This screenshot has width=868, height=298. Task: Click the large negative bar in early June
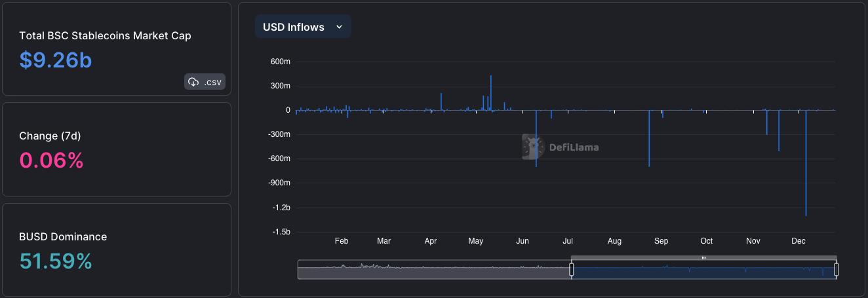[536, 138]
